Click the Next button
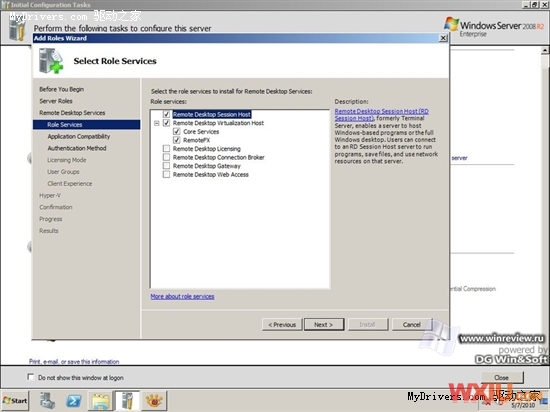Viewport: 550px width, 412px height. (x=324, y=325)
